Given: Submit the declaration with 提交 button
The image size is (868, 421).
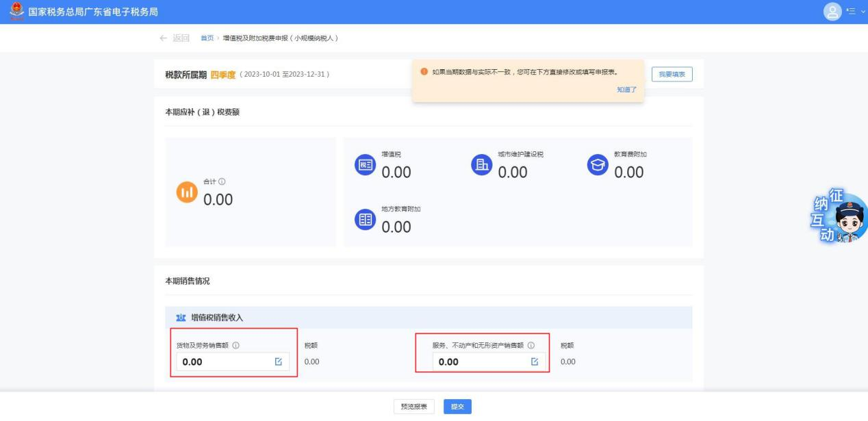Looking at the screenshot, I should [457, 407].
